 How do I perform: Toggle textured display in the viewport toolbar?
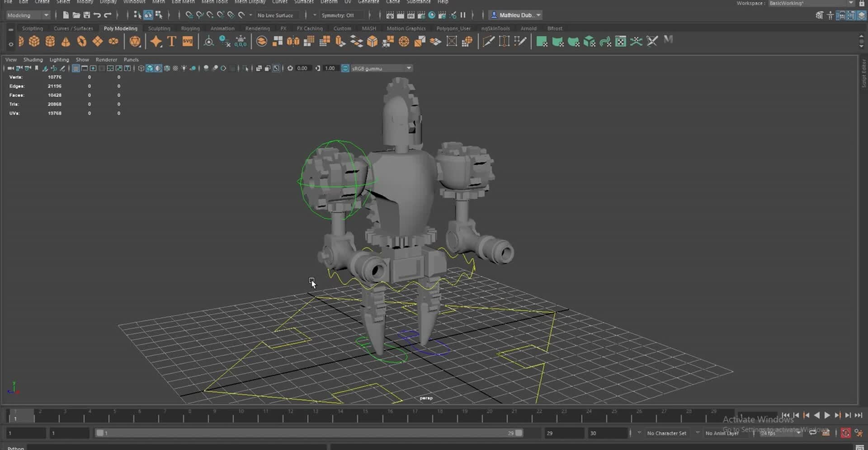point(157,68)
